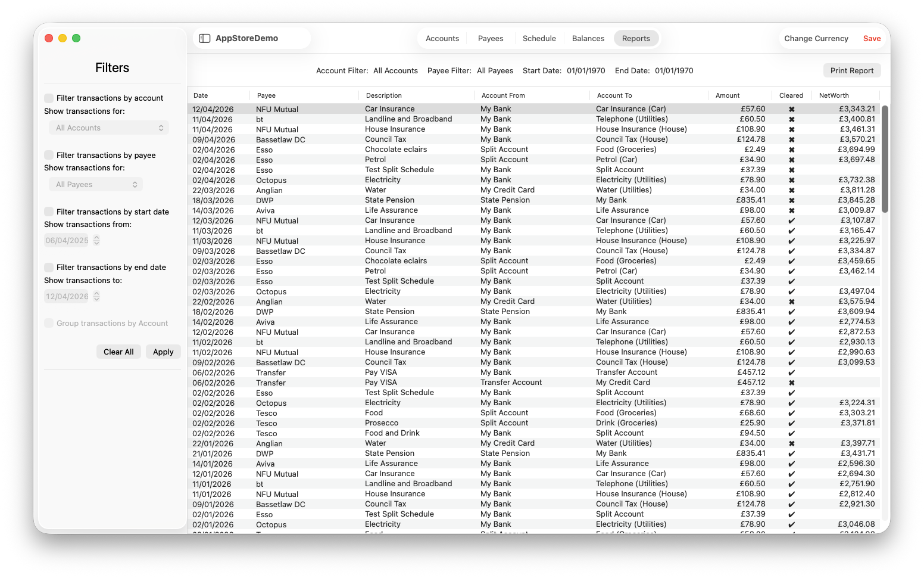Image resolution: width=924 pixels, height=578 pixels.
Task: Click the end date stepper arrows
Action: tap(96, 296)
